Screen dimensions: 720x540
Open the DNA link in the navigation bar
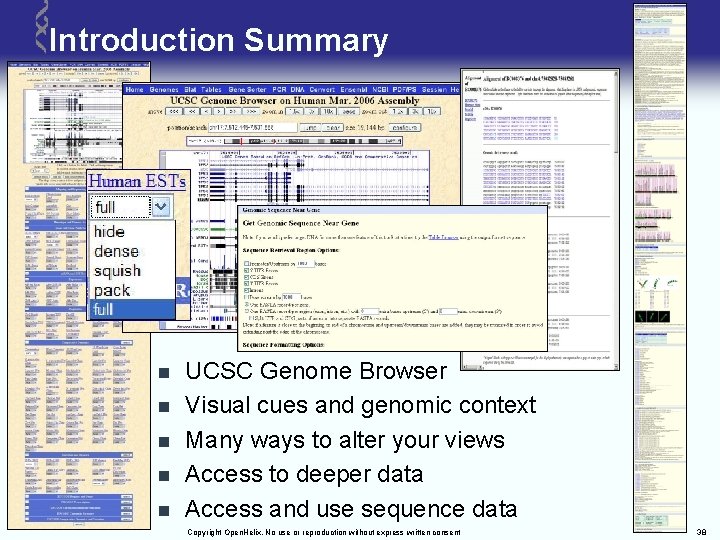(x=298, y=90)
